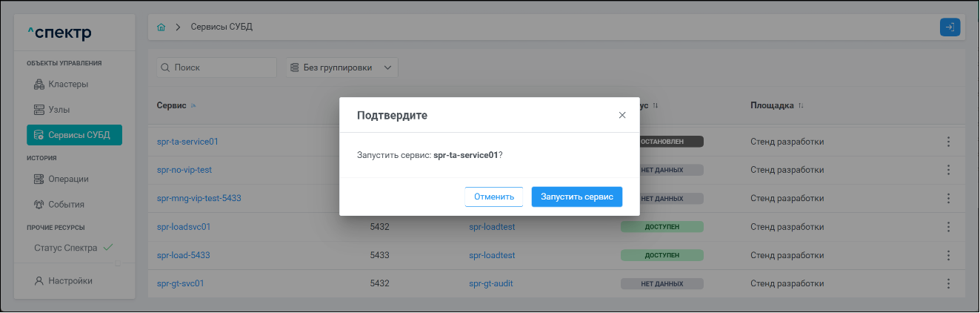Open kebab menu for spr-ta-service01 row
This screenshot has width=980, height=313.
[x=948, y=142]
